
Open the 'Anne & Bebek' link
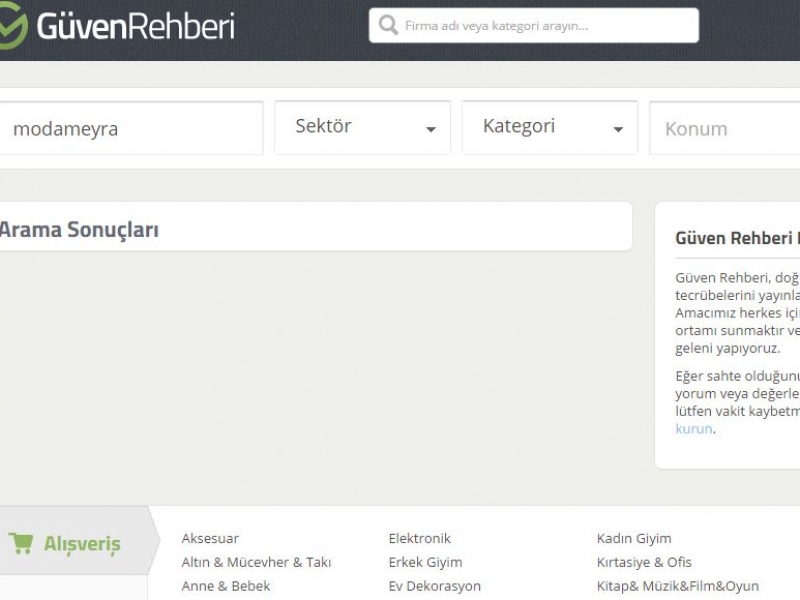[226, 586]
